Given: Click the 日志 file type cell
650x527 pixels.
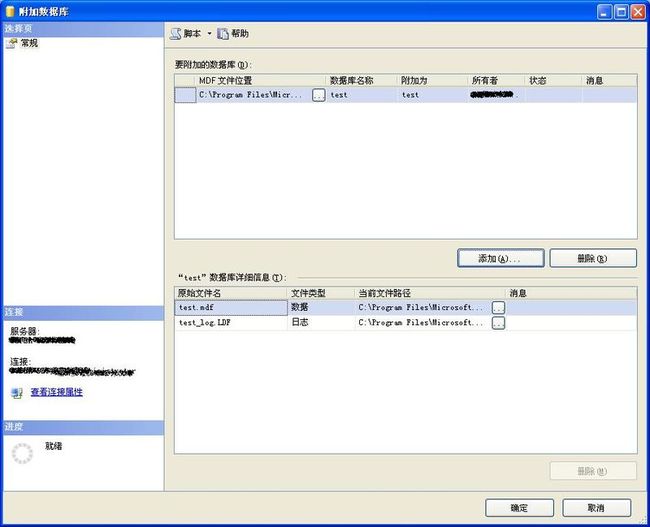Looking at the screenshot, I should pyautogui.click(x=321, y=323).
